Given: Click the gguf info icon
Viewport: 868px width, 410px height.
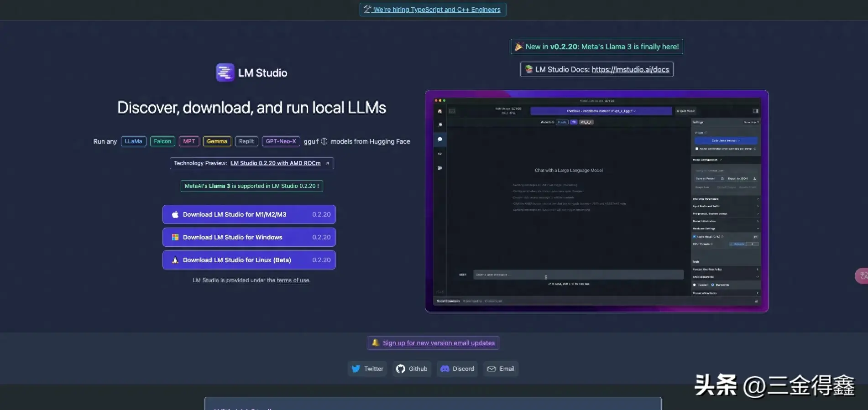Looking at the screenshot, I should 324,141.
